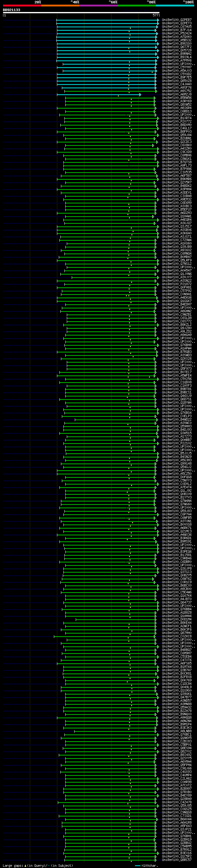Open hit UniRef100_C6TAU5
Viewport: 197px width, 868px height.
click(177, 26)
